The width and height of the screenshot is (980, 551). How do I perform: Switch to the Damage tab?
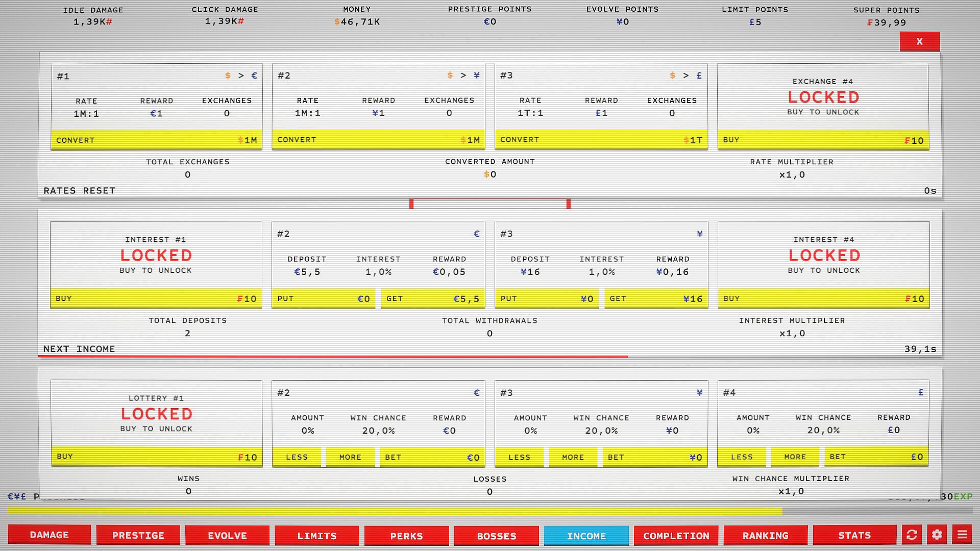50,535
